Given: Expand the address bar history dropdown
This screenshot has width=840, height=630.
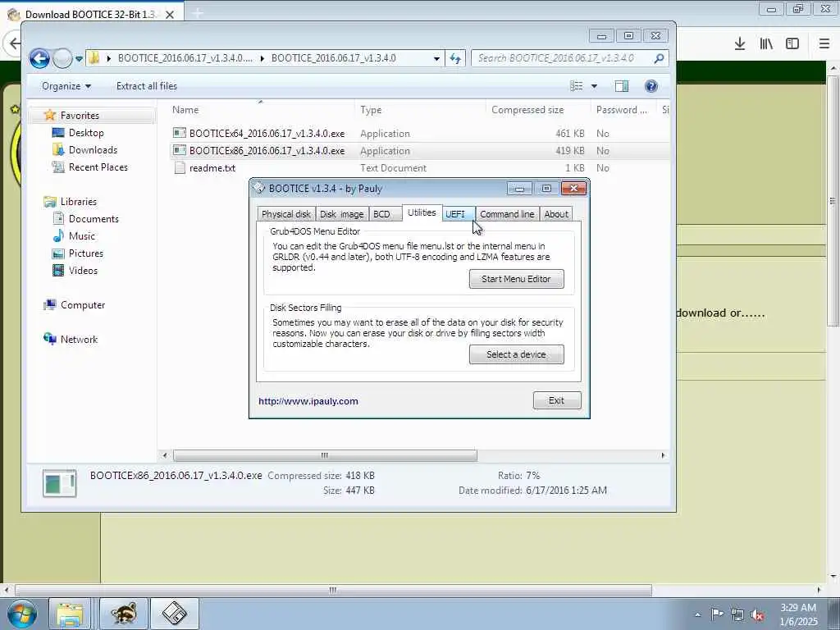Looking at the screenshot, I should click(x=436, y=58).
